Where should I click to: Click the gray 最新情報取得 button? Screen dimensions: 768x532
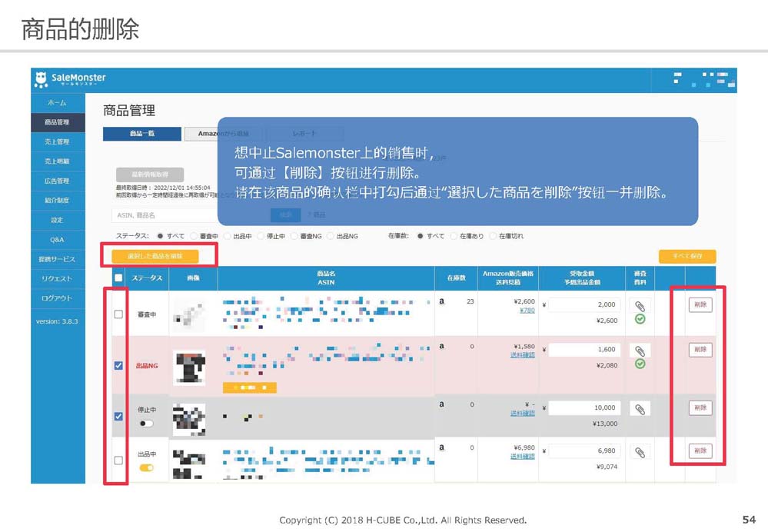[x=150, y=175]
